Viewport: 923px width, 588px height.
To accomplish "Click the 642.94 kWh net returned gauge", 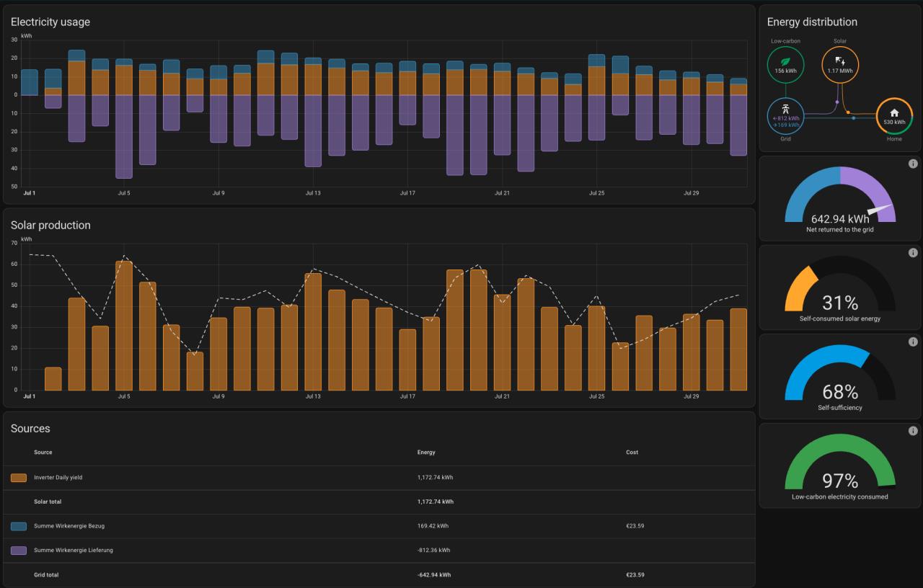I will click(x=840, y=202).
